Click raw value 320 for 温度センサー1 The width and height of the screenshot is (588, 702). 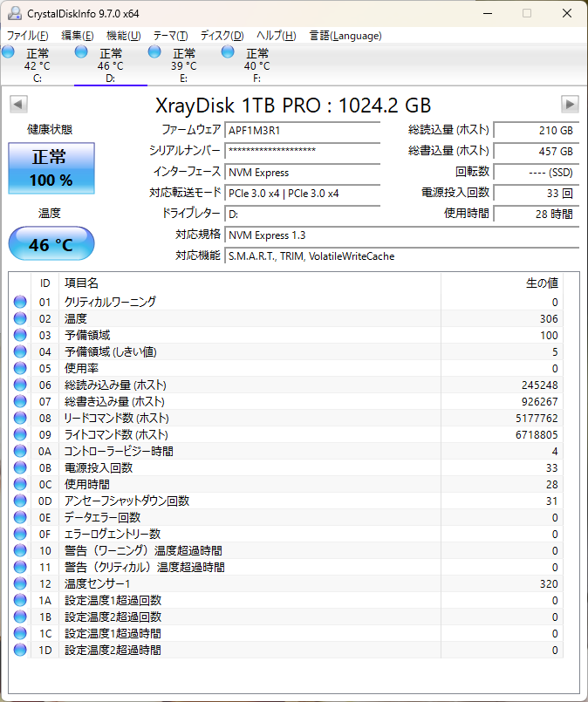point(549,583)
